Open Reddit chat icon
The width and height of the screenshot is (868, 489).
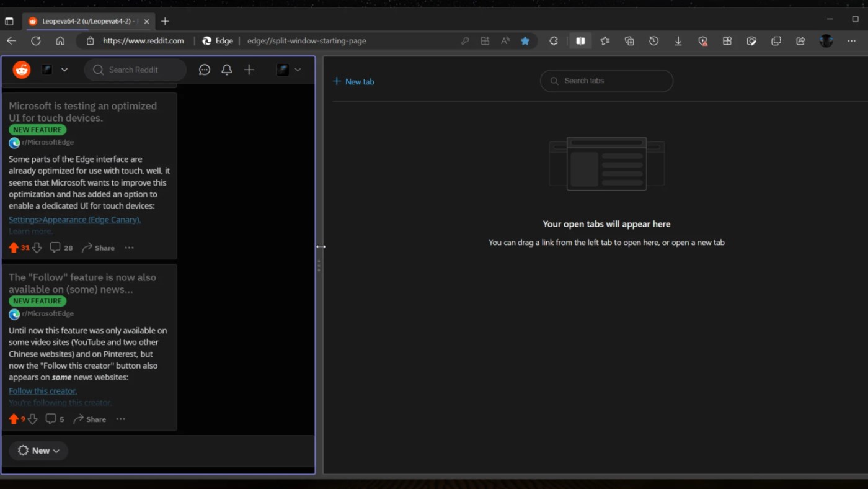click(205, 70)
